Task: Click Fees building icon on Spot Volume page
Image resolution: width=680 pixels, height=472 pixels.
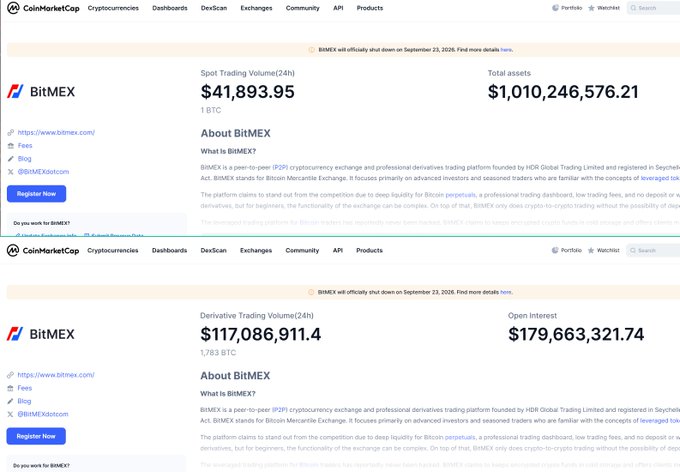Action: (x=11, y=146)
